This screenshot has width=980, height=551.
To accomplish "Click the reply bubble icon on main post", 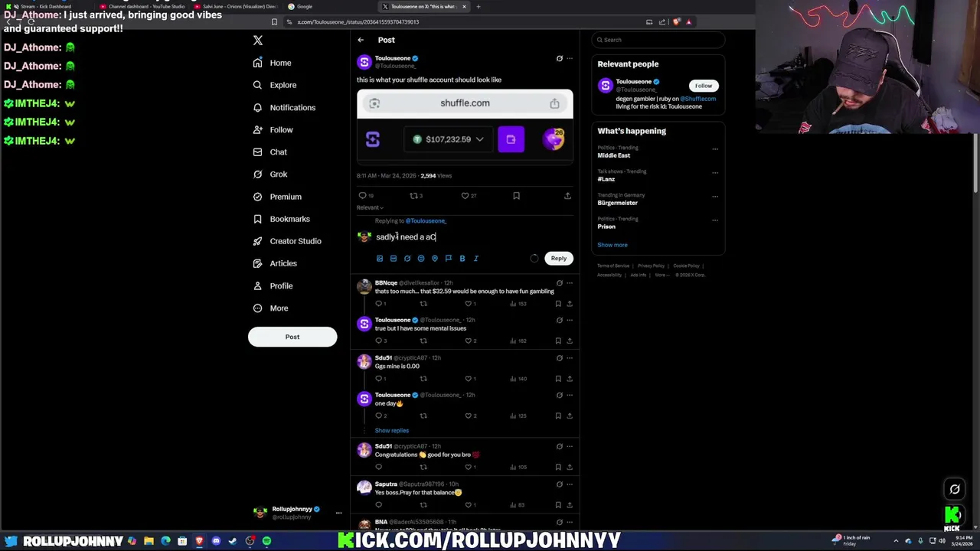I will point(363,196).
